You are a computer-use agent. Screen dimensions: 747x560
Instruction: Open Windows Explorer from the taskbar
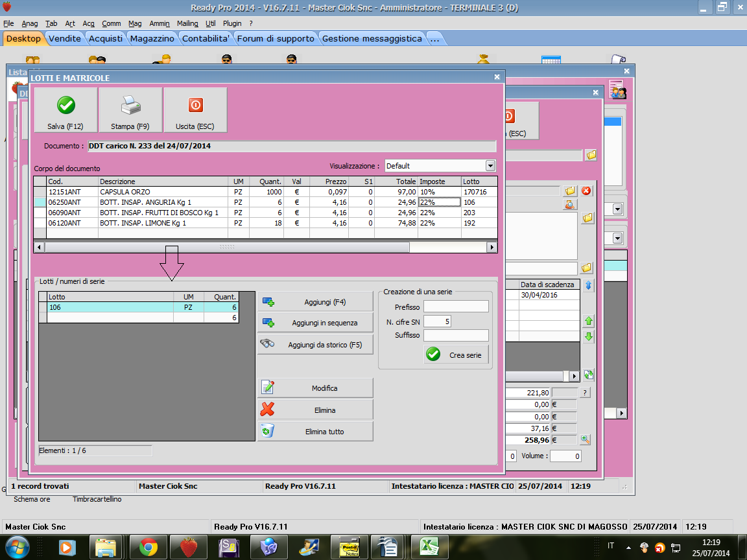(106, 547)
